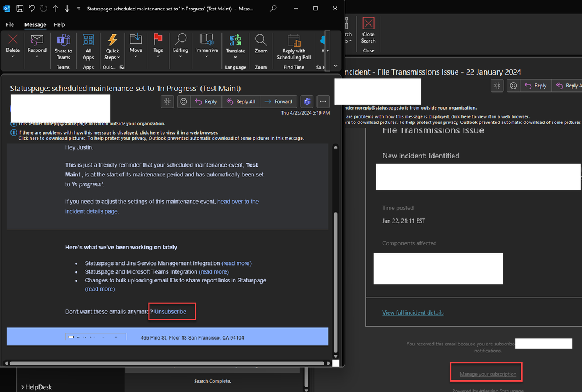This screenshot has width=582, height=392.
Task: Open read more for Microsoft Teams Integration
Action: pos(214,272)
